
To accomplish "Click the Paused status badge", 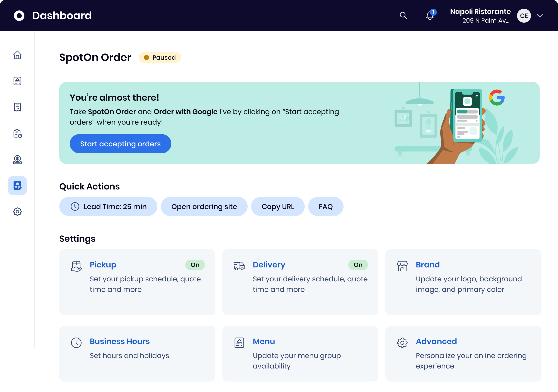I will point(160,57).
